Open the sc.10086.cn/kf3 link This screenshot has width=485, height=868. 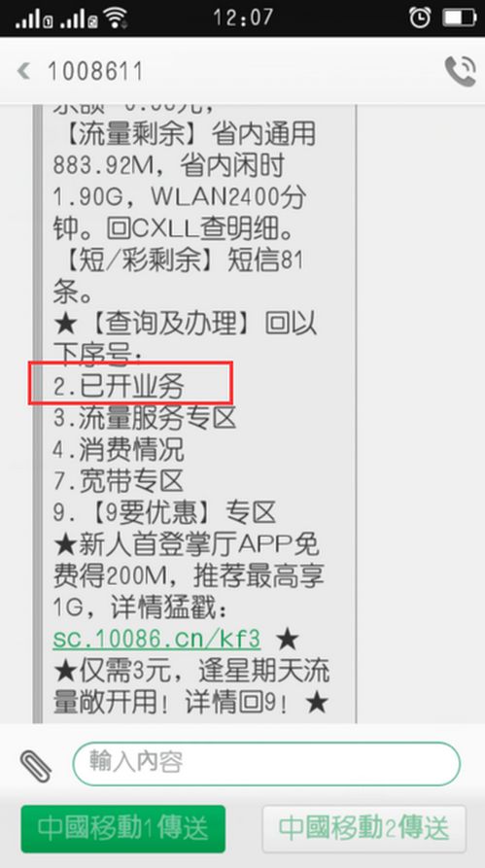click(156, 639)
